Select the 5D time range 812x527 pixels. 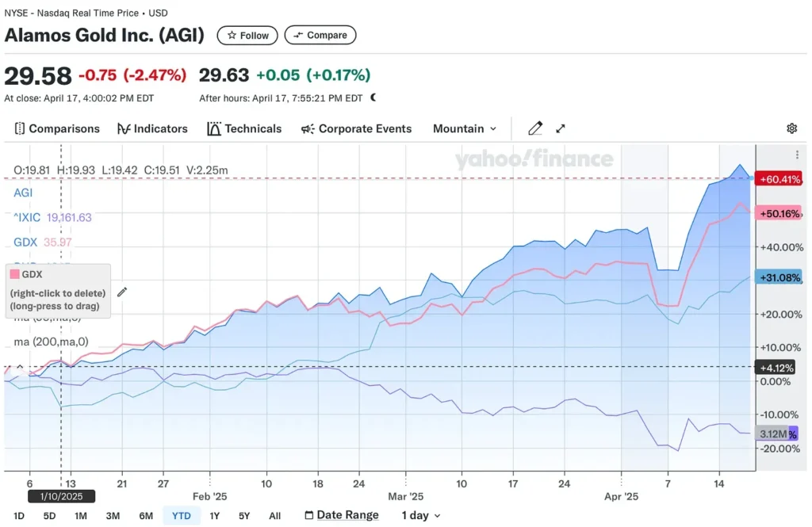click(x=49, y=516)
